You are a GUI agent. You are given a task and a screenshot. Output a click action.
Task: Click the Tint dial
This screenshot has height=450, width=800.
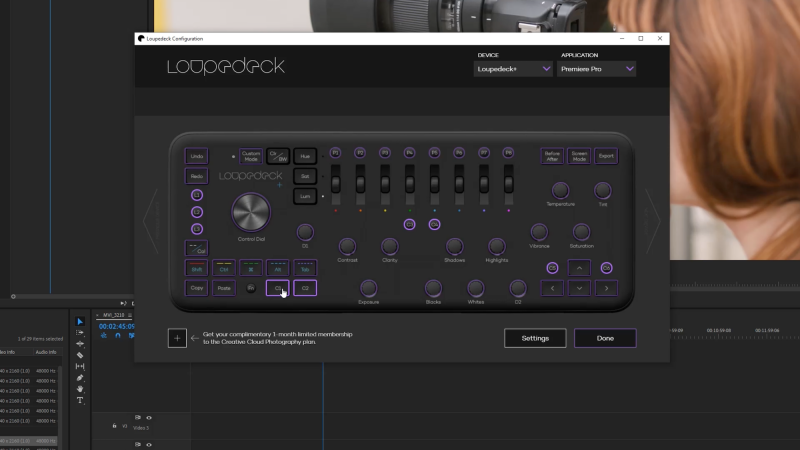coord(603,190)
